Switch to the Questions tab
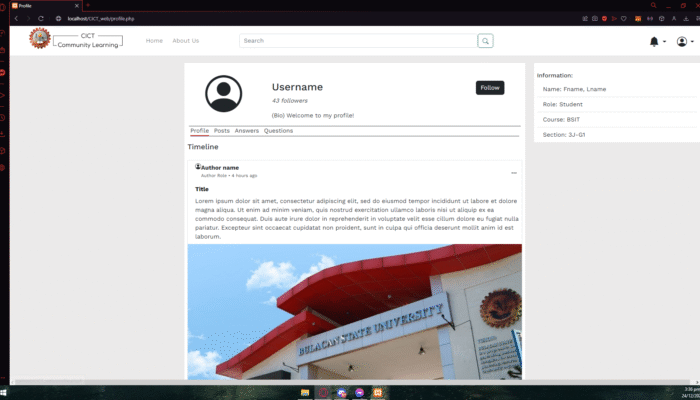 (278, 131)
